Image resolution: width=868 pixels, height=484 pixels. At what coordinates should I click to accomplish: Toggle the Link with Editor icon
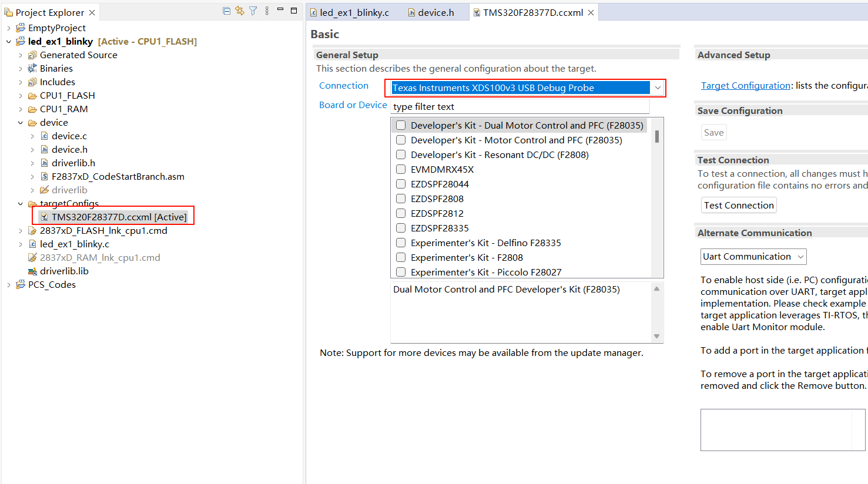(240, 11)
